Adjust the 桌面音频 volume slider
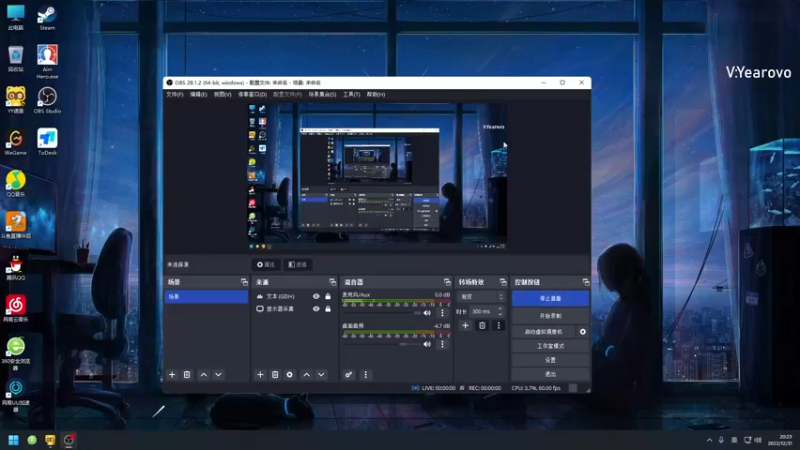800x450 pixels. [x=382, y=344]
